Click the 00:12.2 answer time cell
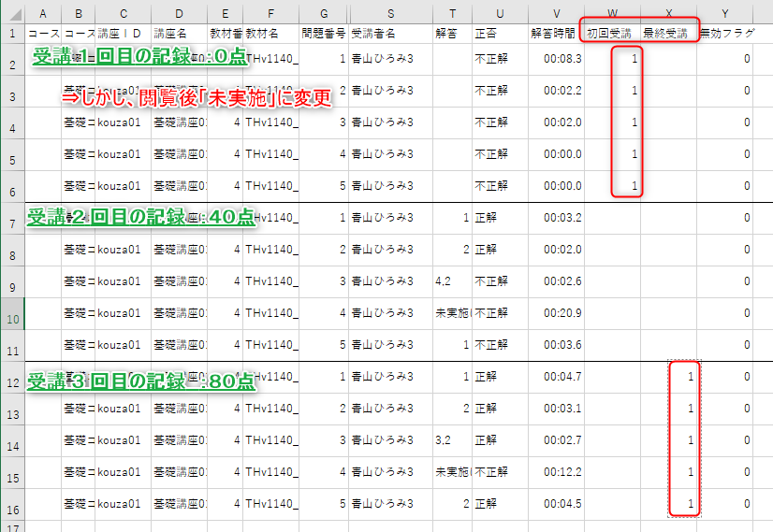Image resolution: width=773 pixels, height=532 pixels. point(556,472)
